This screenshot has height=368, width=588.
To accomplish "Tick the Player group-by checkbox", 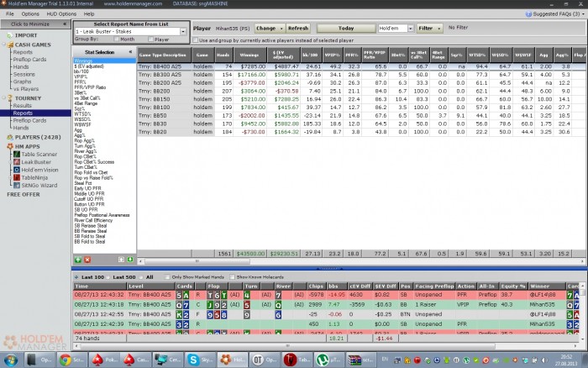I will [x=150, y=39].
